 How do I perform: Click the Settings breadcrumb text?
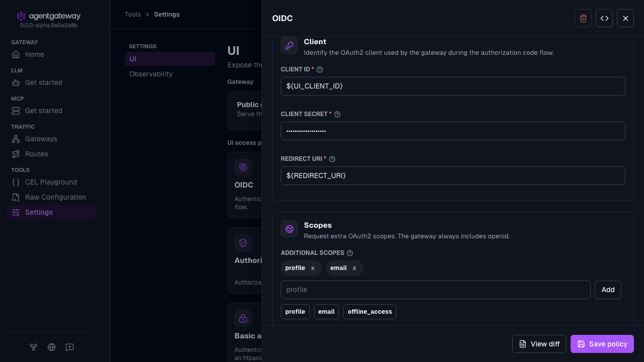167,14
